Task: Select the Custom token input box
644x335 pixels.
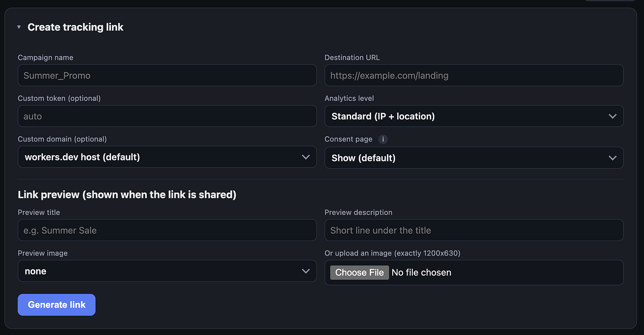Action: click(167, 116)
